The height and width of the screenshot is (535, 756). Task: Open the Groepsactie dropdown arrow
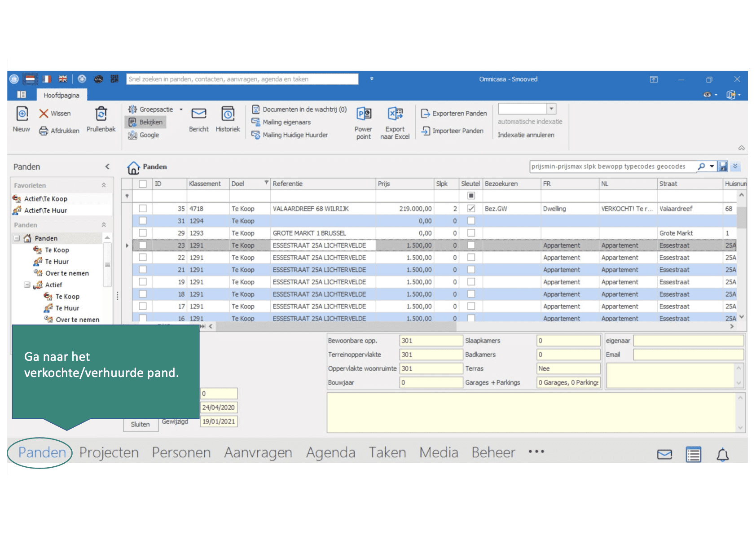point(181,110)
